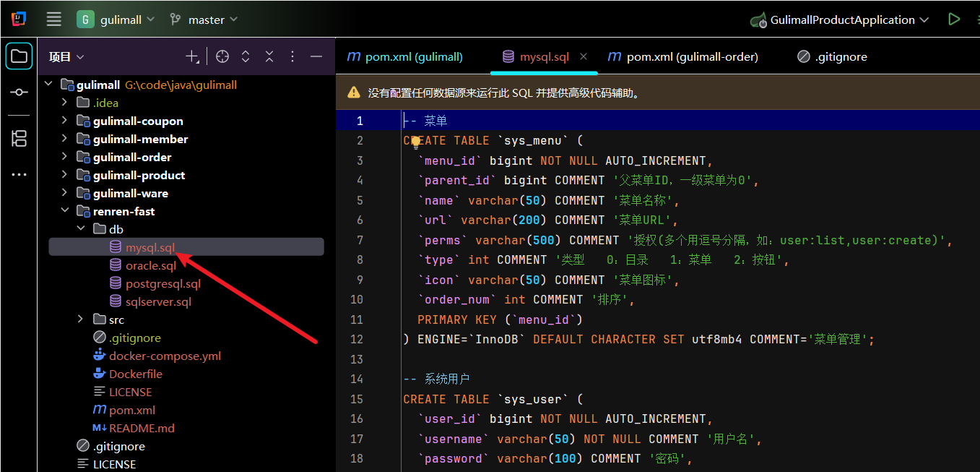Select root-level .gitignore below README.md
The height and width of the screenshot is (472, 980).
[119, 446]
